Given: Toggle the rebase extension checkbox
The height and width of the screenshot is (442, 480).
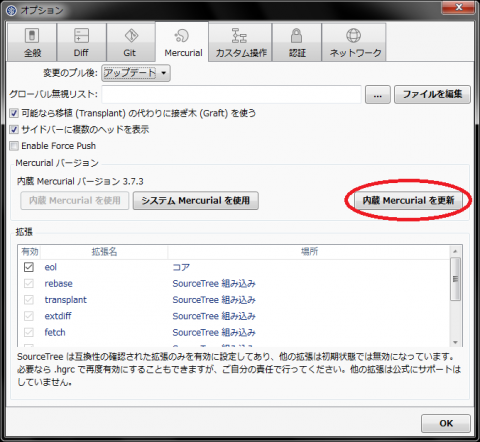Looking at the screenshot, I should coord(29,283).
